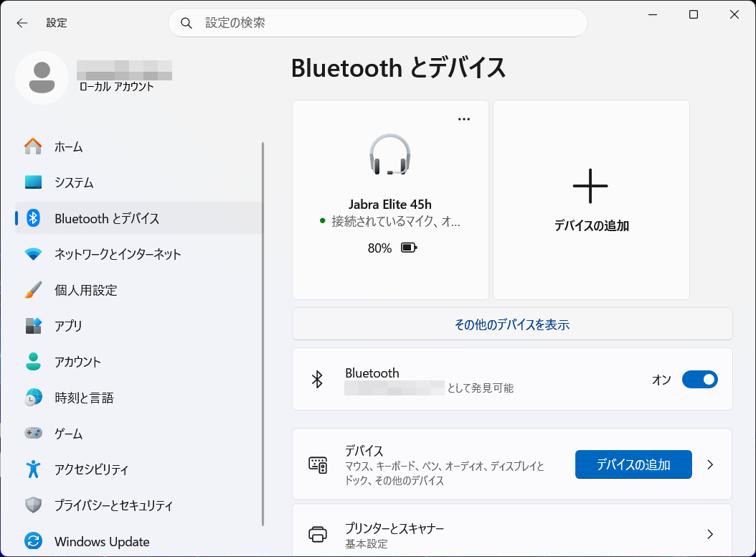Click the ホーム house icon
756x557 pixels.
(33, 146)
